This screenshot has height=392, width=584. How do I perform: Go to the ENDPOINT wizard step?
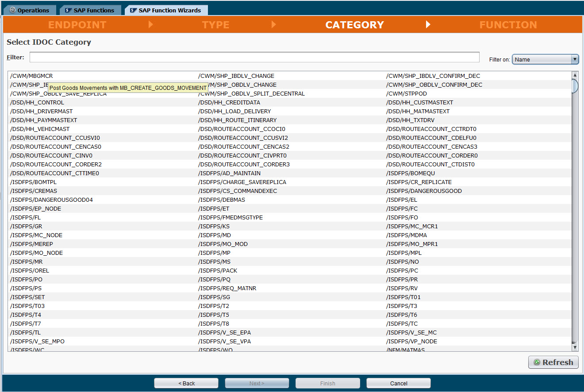click(x=77, y=25)
